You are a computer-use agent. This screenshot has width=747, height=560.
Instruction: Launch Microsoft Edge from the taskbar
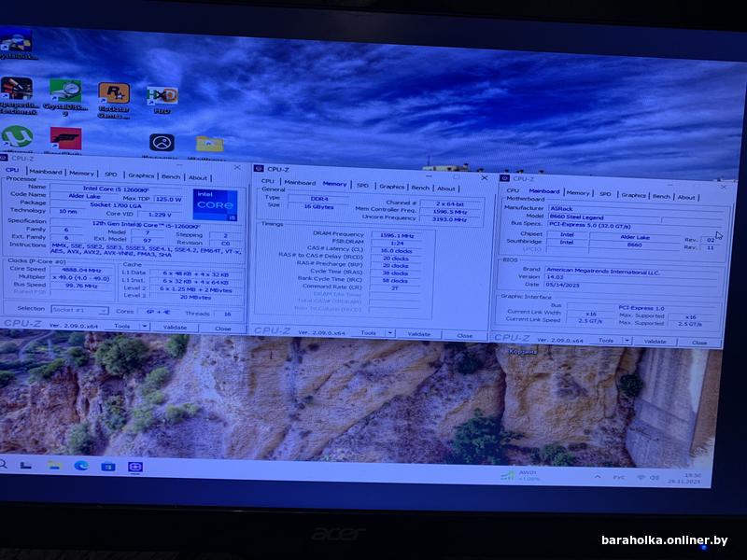[x=81, y=466]
